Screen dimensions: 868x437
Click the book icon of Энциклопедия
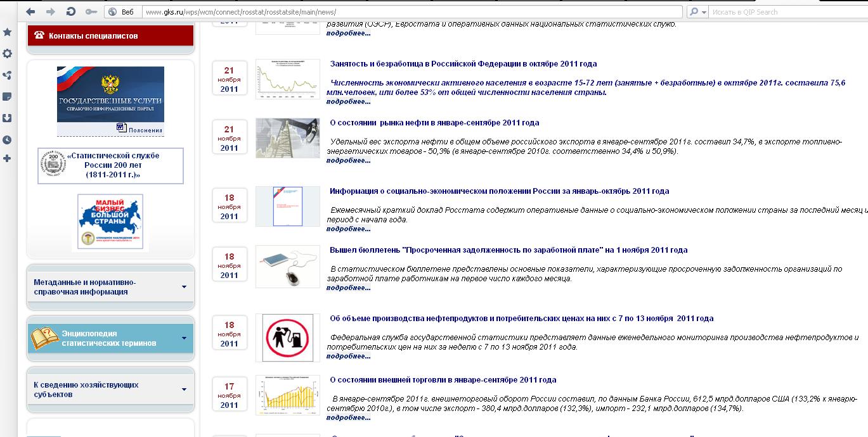click(x=45, y=339)
